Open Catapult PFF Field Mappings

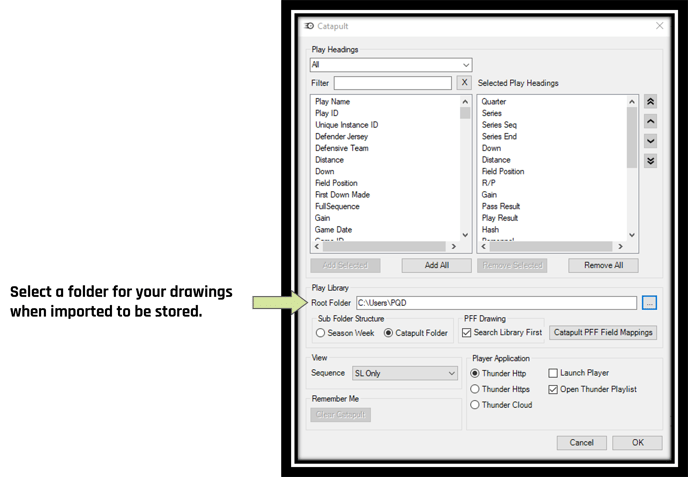[x=603, y=333]
